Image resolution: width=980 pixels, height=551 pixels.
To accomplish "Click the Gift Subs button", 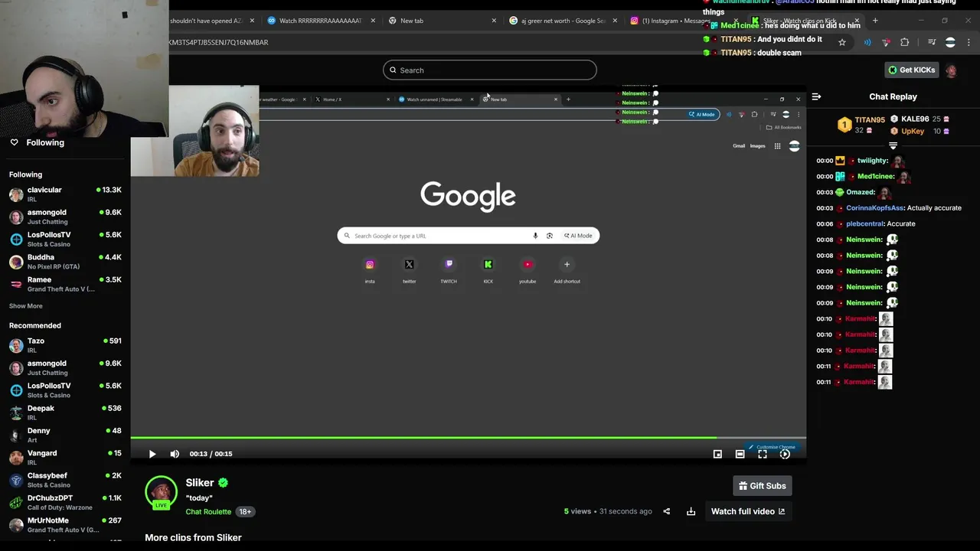I will click(762, 486).
